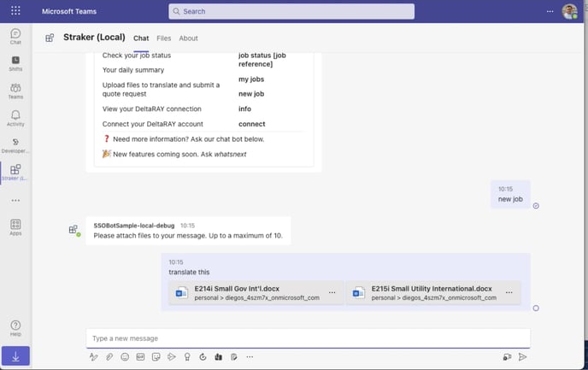Click the 'connect' command text
The width and height of the screenshot is (588, 370).
pos(251,124)
